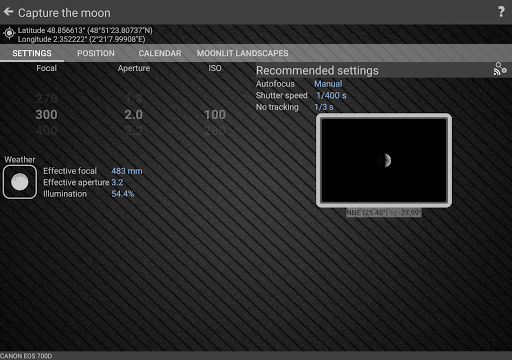Select 270 in the focal length picker
This screenshot has height=360, width=512.
tap(46, 99)
